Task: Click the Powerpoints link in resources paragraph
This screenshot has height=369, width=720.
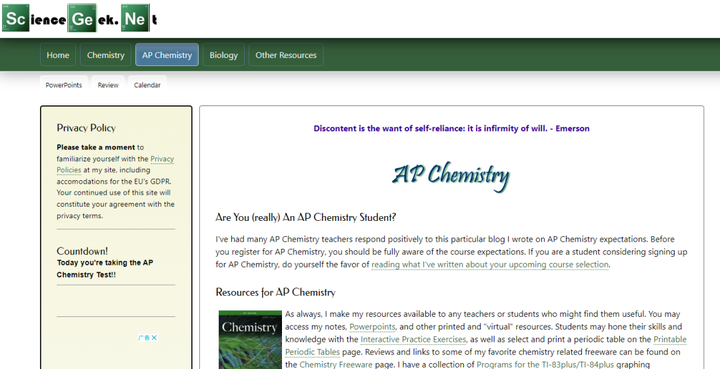Action: pyautogui.click(x=372, y=327)
